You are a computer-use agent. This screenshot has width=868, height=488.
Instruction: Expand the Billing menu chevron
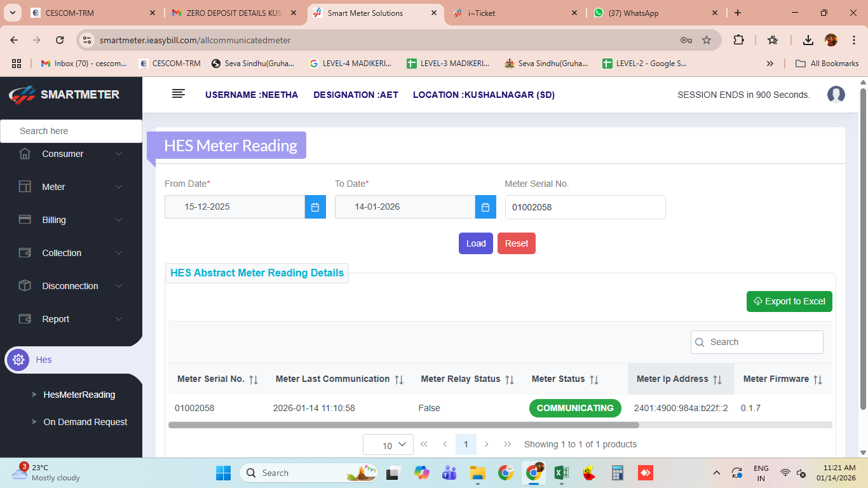119,220
